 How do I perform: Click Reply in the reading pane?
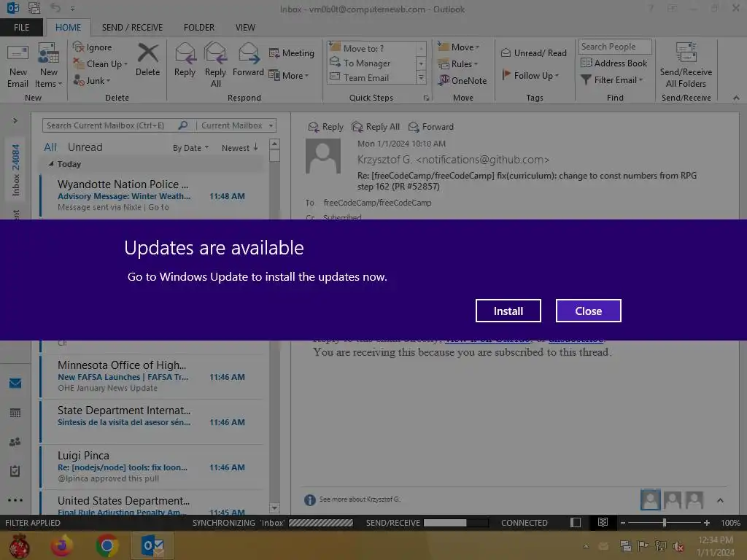pyautogui.click(x=325, y=127)
